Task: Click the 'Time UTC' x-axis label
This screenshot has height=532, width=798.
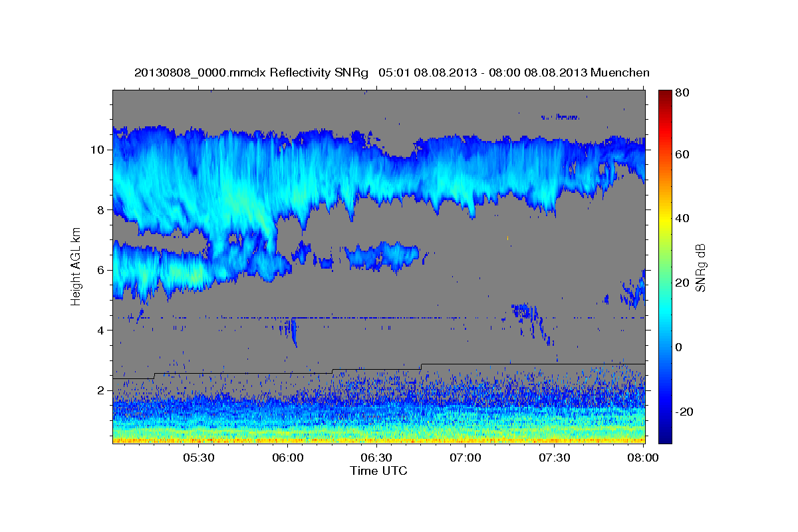Action: coord(378,471)
